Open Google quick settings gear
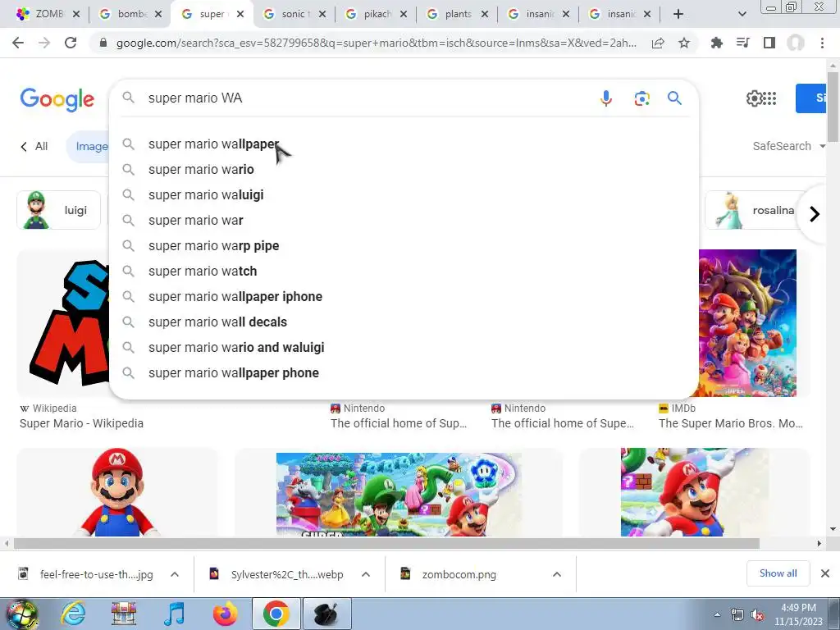The height and width of the screenshot is (630, 840). point(755,98)
